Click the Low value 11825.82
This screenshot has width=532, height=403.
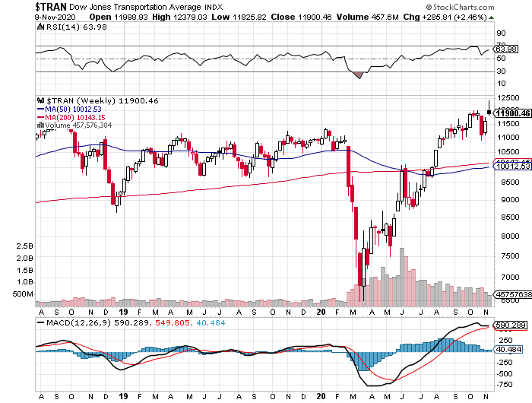[x=249, y=17]
